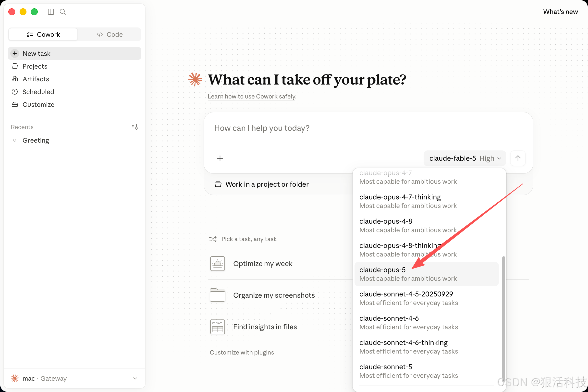
Task: Open Customize with plugins
Action: pyautogui.click(x=242, y=352)
